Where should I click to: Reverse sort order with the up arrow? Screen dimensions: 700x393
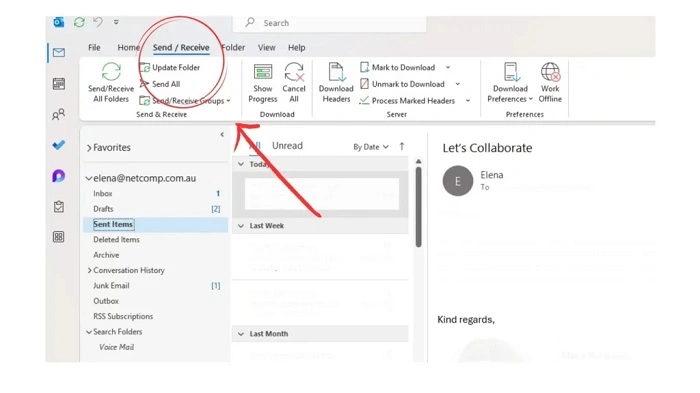(x=402, y=146)
